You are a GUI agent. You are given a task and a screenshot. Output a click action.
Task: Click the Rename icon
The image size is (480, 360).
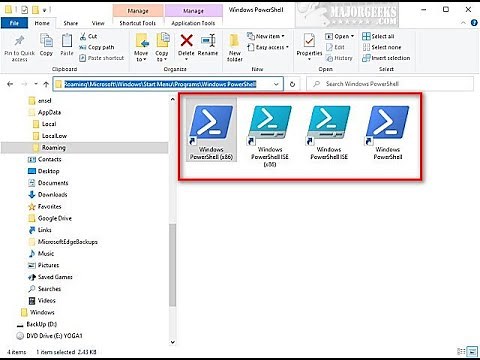tap(208, 41)
